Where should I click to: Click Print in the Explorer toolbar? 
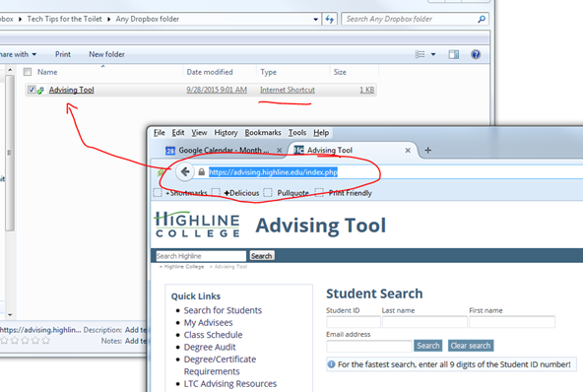coord(63,54)
